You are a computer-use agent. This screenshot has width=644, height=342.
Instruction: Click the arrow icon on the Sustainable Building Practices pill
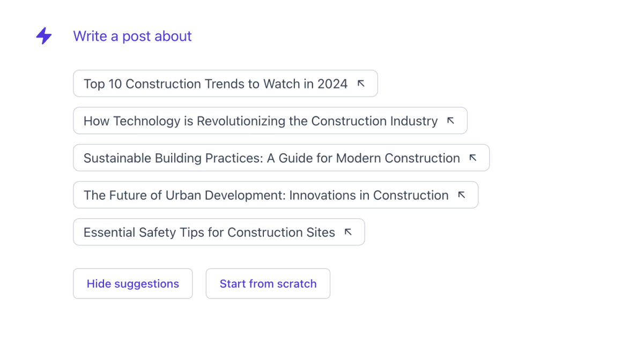(x=473, y=157)
